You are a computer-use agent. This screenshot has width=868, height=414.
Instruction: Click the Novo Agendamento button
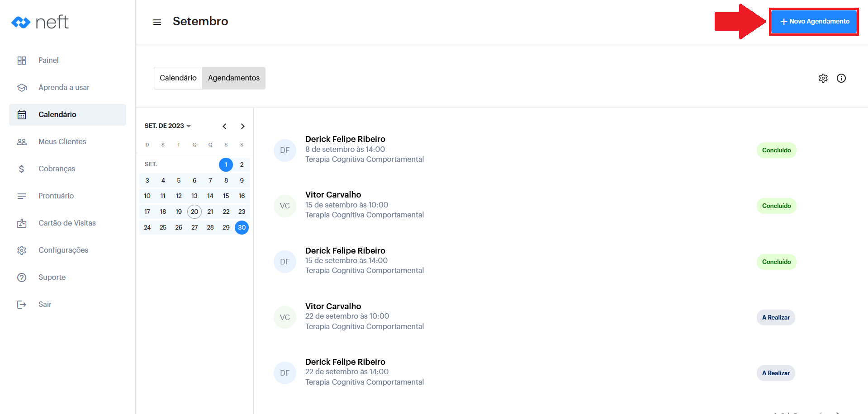814,22
